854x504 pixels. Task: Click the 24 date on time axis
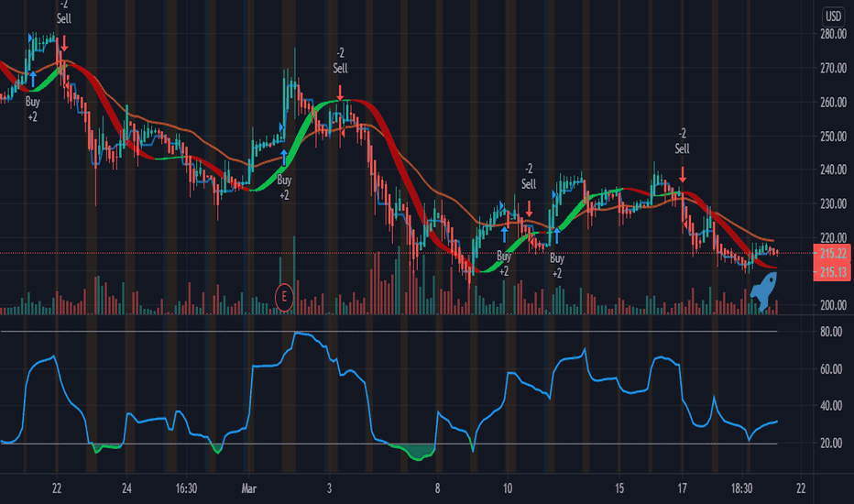pyautogui.click(x=126, y=488)
